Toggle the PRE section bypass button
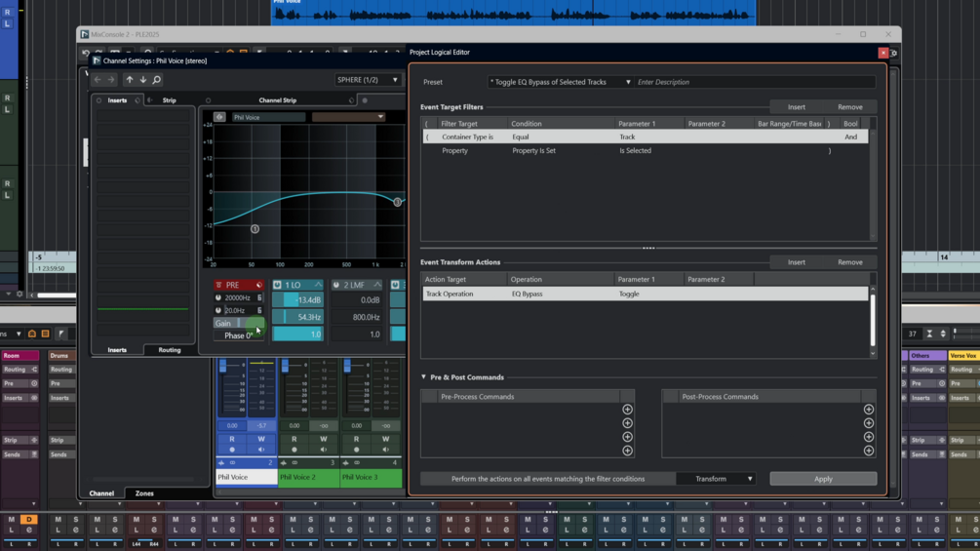Image resolution: width=980 pixels, height=551 pixels. pyautogui.click(x=218, y=285)
